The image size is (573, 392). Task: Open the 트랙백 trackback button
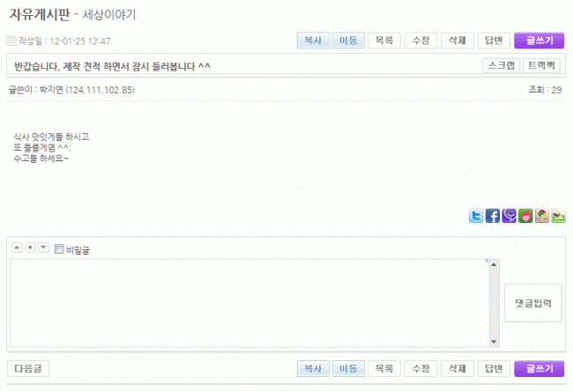541,66
